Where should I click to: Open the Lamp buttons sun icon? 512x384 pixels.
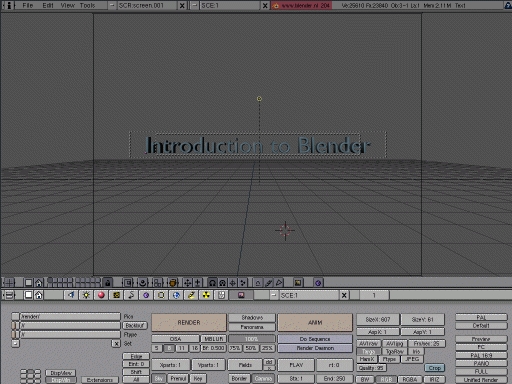click(x=86, y=295)
